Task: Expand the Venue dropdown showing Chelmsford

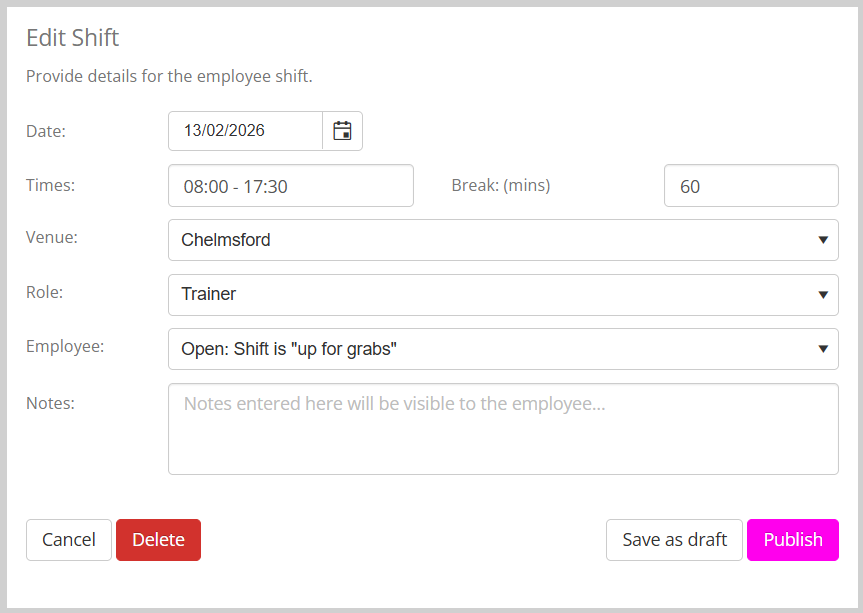Action: pyautogui.click(x=502, y=240)
